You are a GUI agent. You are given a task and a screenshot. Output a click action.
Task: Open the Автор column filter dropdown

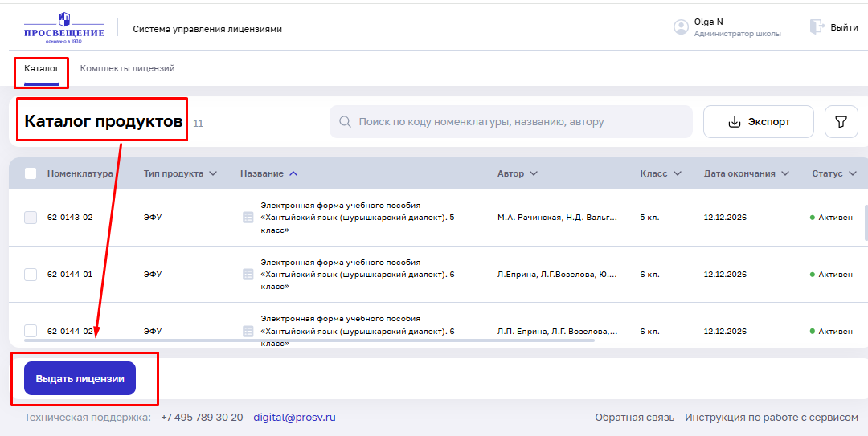tap(534, 173)
